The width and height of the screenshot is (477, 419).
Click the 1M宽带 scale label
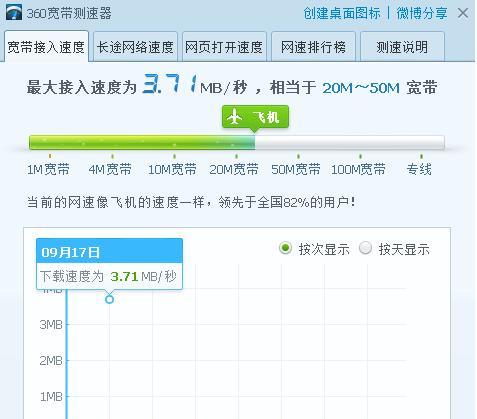coord(48,169)
